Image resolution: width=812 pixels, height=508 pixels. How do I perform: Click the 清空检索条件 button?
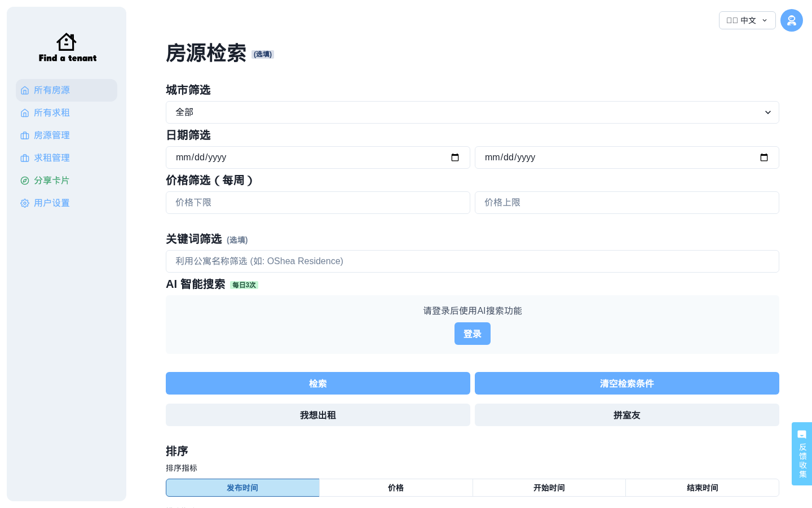626,383
